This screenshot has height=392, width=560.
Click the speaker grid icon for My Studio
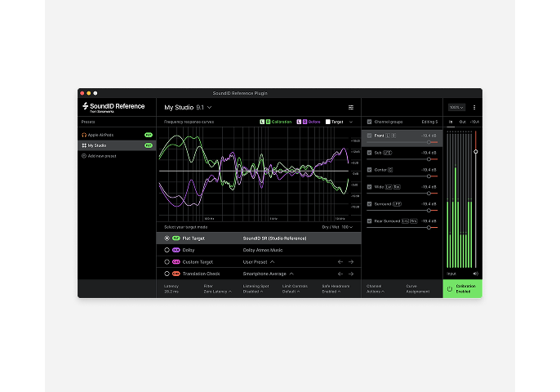84,145
